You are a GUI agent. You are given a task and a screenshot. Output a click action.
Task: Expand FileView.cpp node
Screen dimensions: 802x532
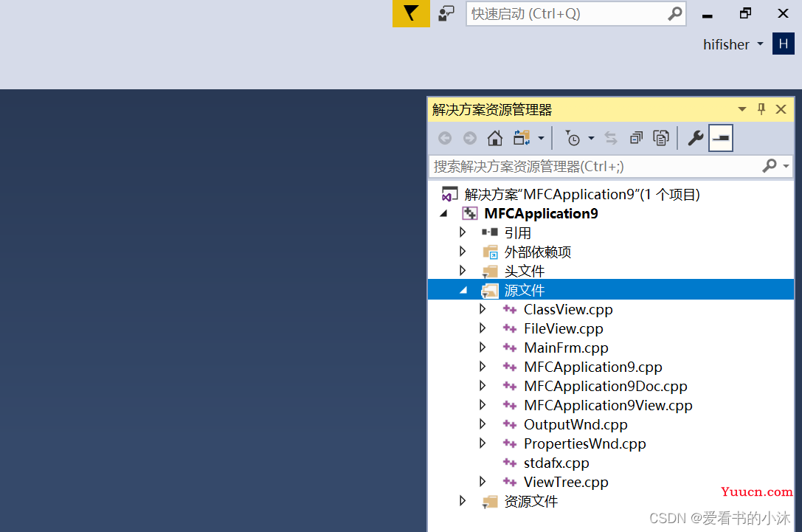[483, 328]
